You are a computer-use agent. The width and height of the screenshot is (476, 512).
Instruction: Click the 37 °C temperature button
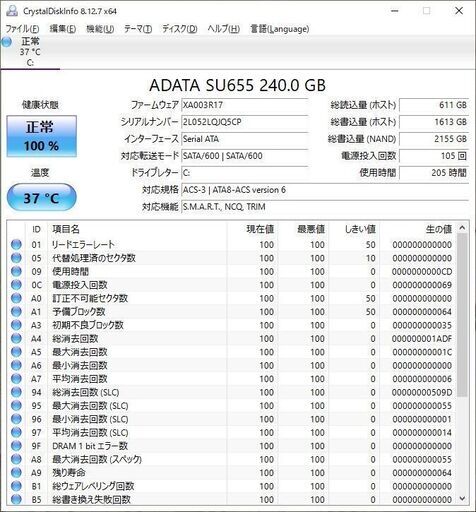coord(42,198)
